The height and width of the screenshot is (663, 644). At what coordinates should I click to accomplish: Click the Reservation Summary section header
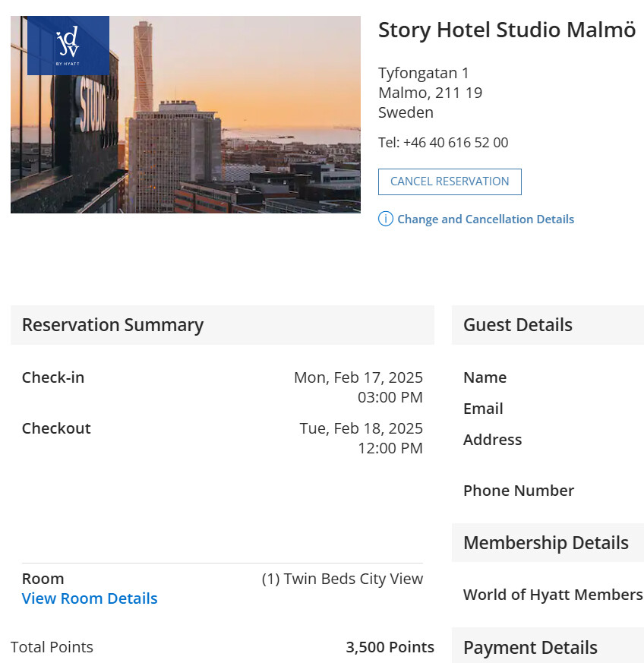[112, 325]
